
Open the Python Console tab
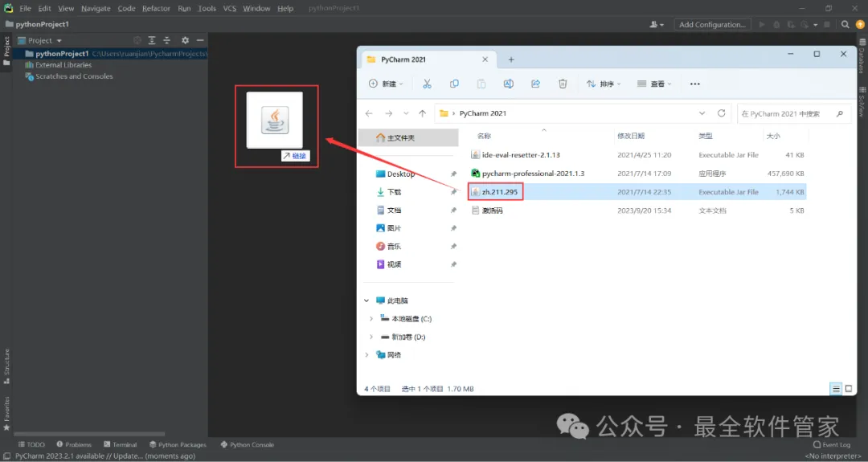tap(248, 444)
